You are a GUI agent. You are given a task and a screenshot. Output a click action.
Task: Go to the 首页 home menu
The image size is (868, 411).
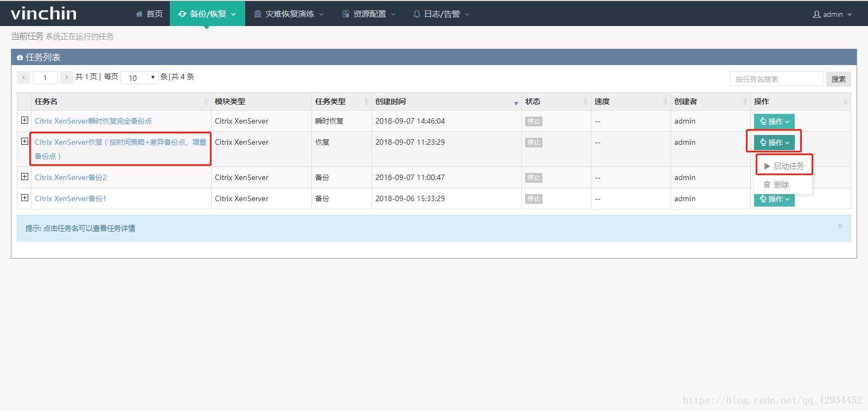pyautogui.click(x=149, y=14)
